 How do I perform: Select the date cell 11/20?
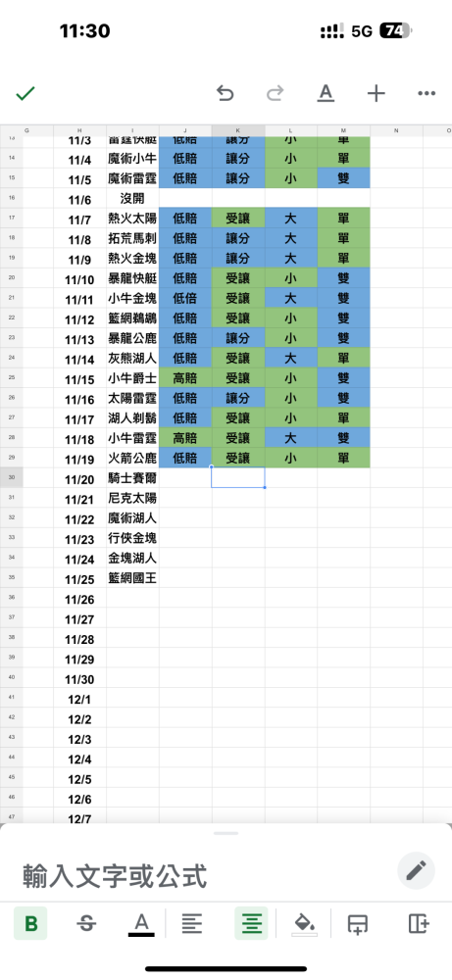(x=80, y=479)
